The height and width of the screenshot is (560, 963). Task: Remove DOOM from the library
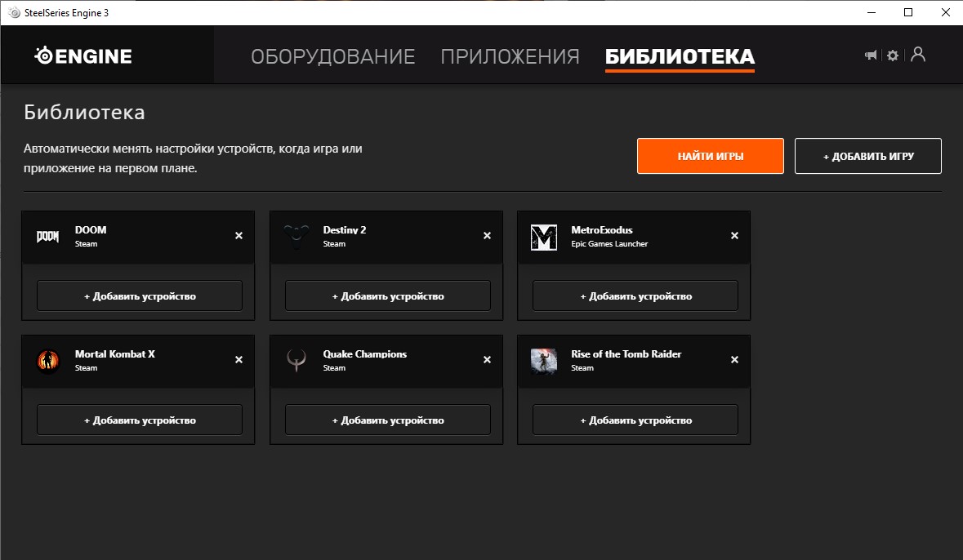pyautogui.click(x=239, y=236)
